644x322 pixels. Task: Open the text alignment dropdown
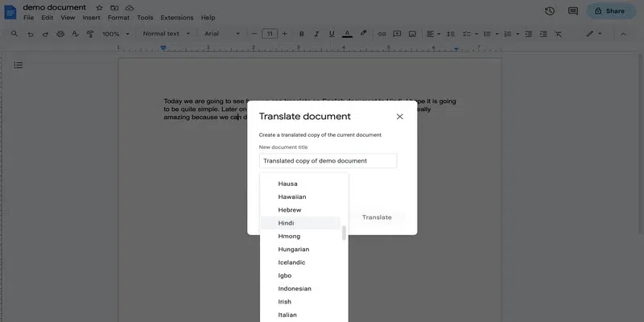coord(433,34)
